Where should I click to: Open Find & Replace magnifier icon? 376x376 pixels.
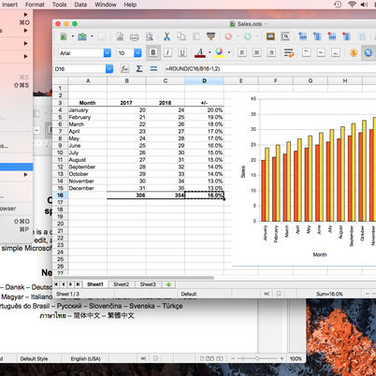(x=285, y=36)
